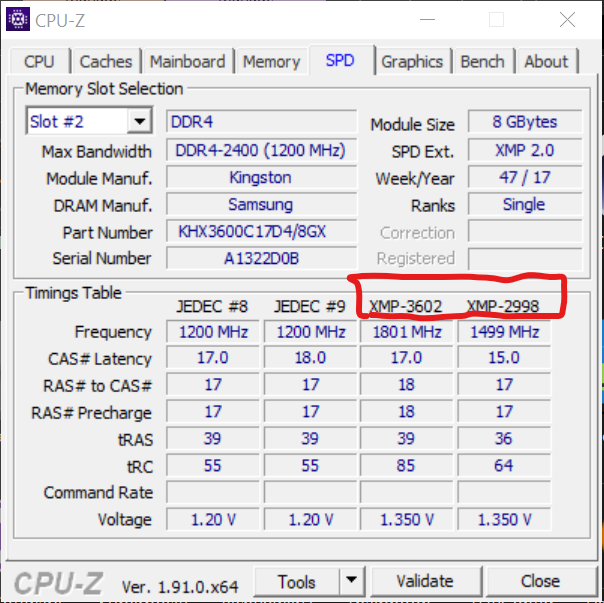The width and height of the screenshot is (604, 603).
Task: Click the Memory Slot Selection group label
Action: (104, 89)
